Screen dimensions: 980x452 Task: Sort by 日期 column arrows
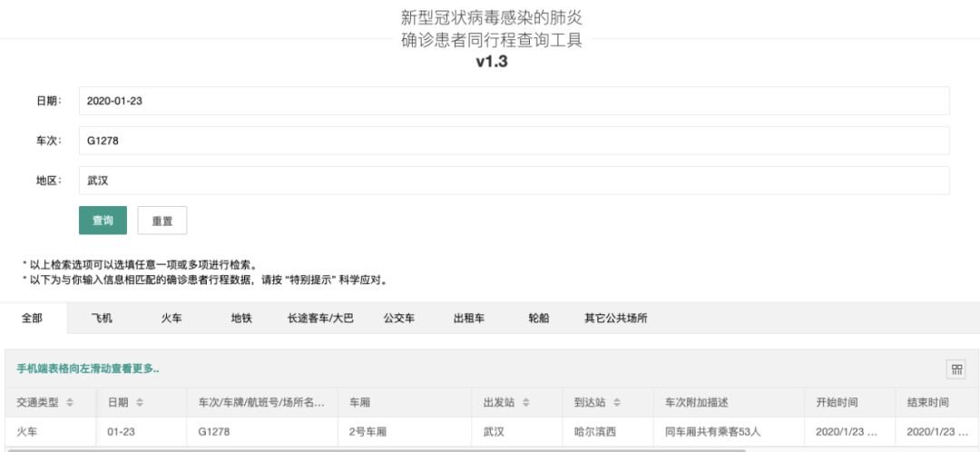point(140,403)
